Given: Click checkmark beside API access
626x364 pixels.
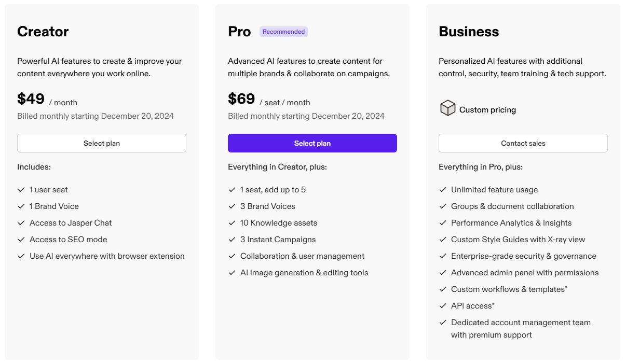Looking at the screenshot, I should click(x=443, y=306).
